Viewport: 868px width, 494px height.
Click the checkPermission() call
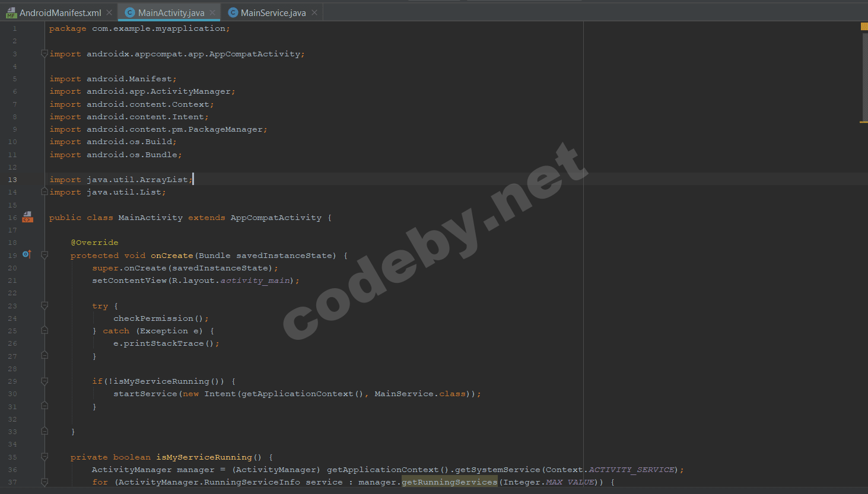click(161, 318)
